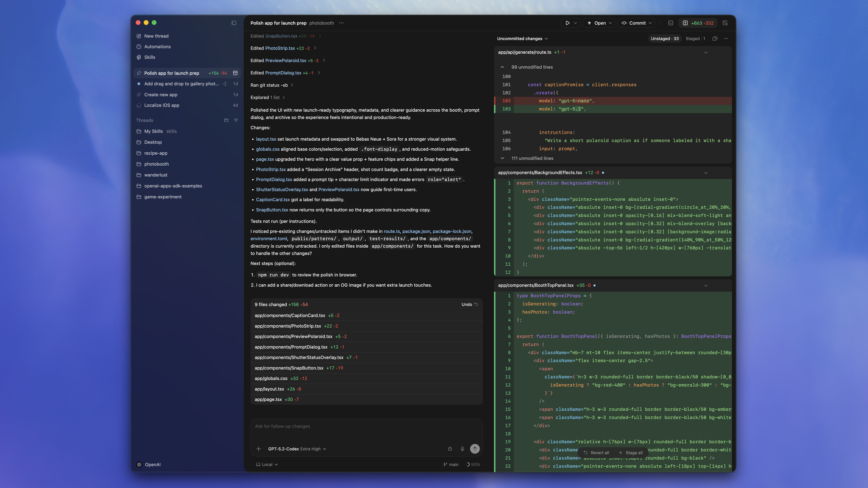Click the filter icon beside Threads
868x488 pixels.
click(x=236, y=120)
